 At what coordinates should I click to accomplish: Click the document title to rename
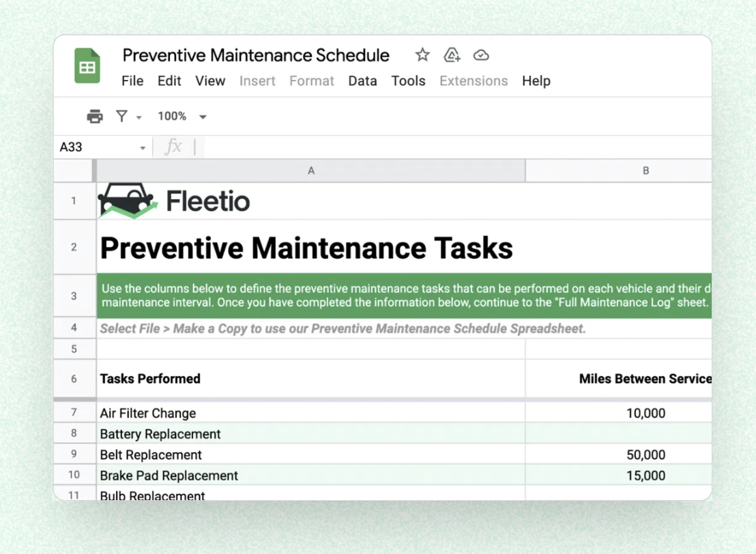[x=256, y=55]
